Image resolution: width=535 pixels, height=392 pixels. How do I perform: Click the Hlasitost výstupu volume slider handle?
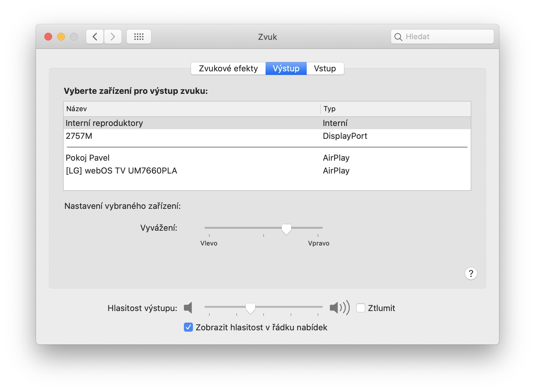(x=250, y=308)
